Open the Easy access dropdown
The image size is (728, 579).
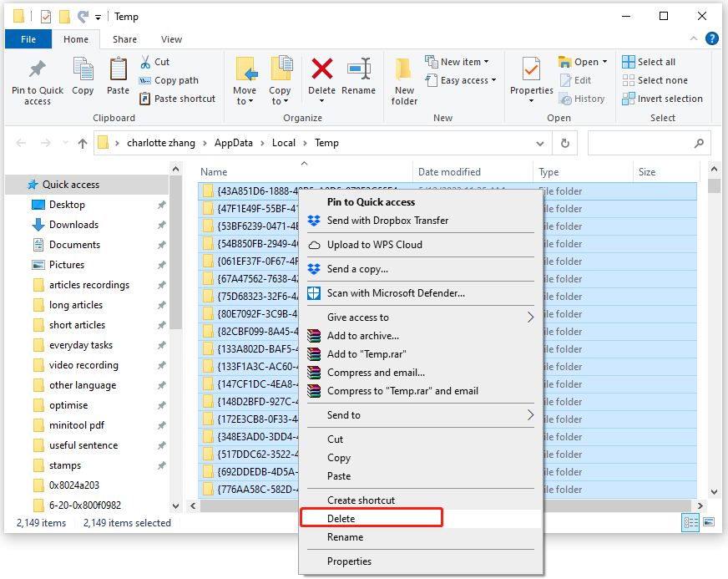[461, 80]
